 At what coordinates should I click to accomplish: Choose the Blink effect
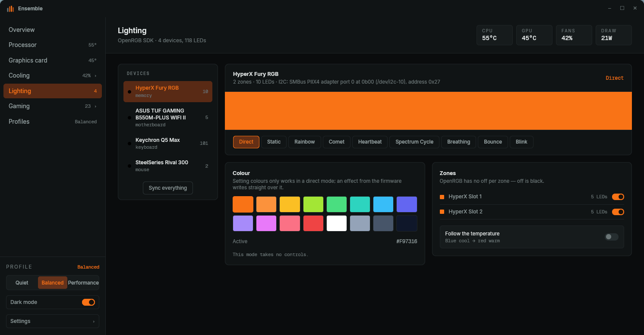coord(521,142)
